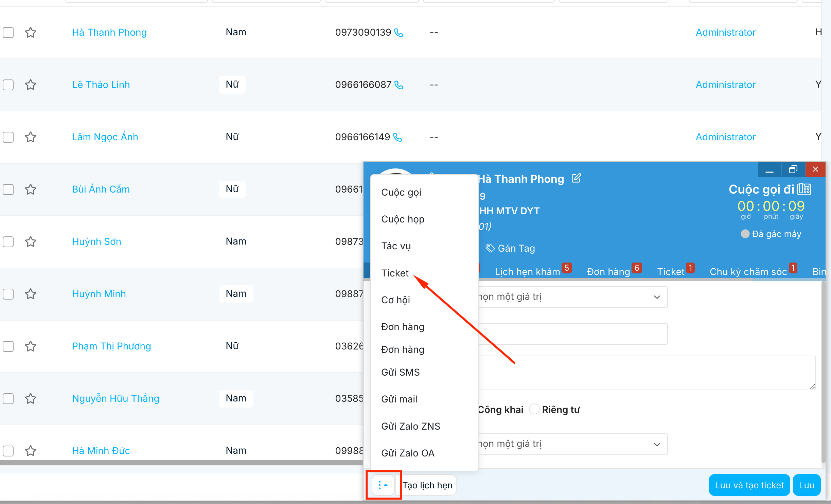Click the Gán Tag tag icon
Screen dimensions: 831x504
tap(490, 248)
